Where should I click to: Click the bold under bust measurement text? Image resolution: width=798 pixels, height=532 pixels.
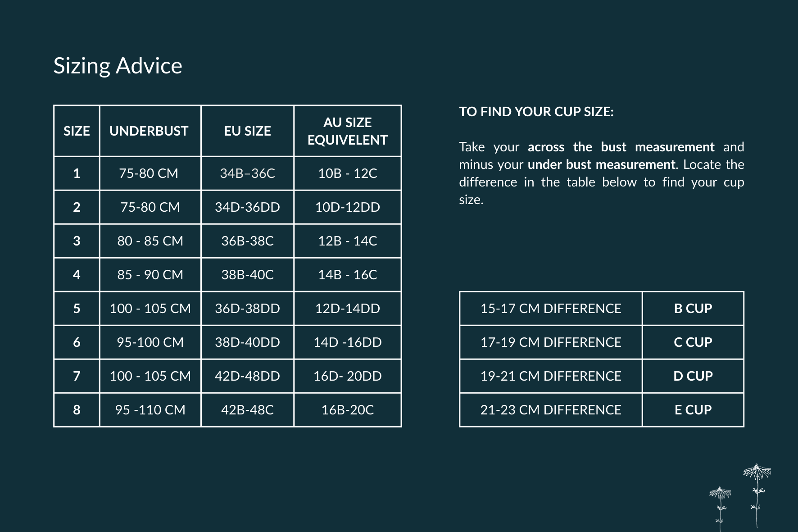pyautogui.click(x=602, y=164)
